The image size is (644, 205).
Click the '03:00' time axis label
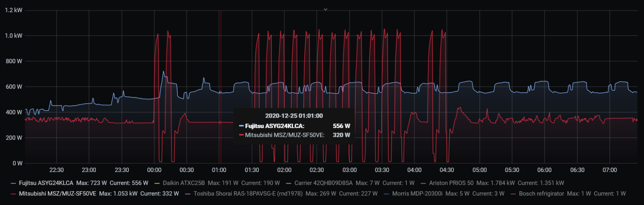coord(349,170)
